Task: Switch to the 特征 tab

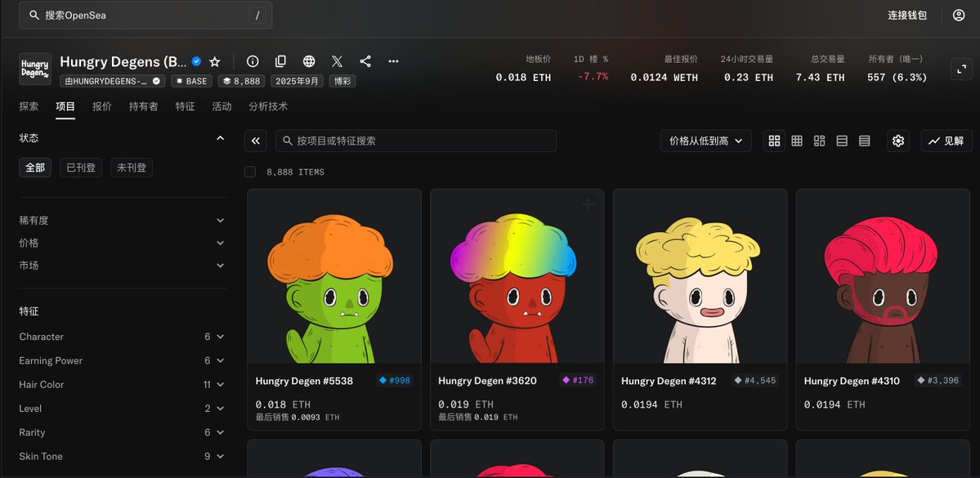Action: coord(185,106)
